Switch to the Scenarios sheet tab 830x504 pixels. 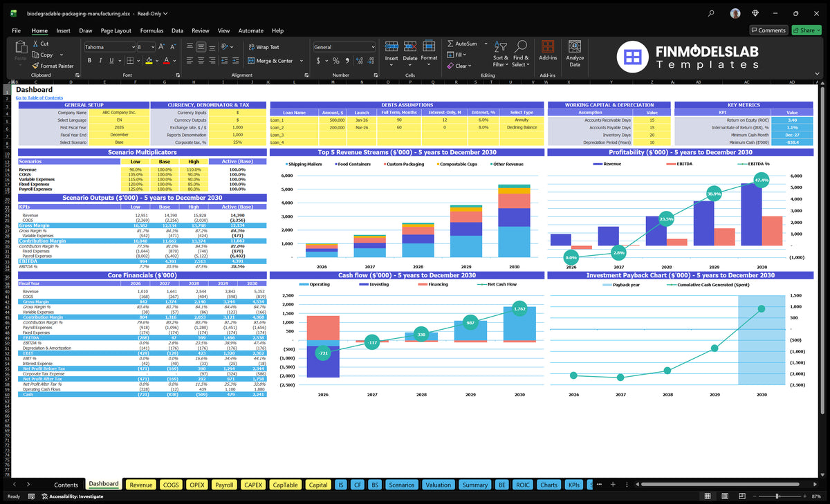(401, 485)
